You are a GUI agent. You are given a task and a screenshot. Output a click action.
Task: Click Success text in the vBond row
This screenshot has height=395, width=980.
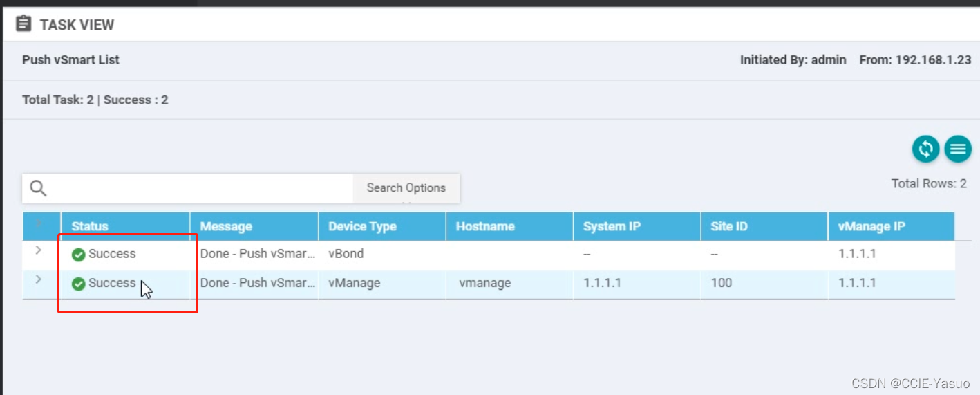(x=112, y=254)
